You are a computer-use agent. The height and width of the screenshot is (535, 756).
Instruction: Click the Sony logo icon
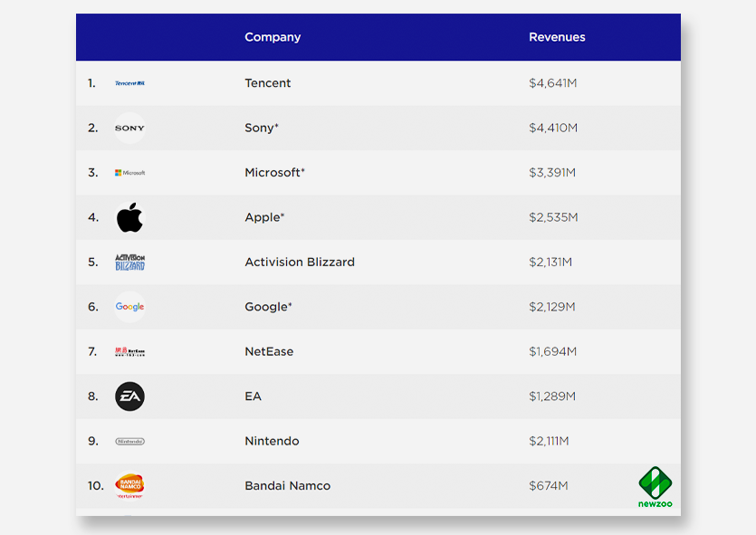point(129,128)
